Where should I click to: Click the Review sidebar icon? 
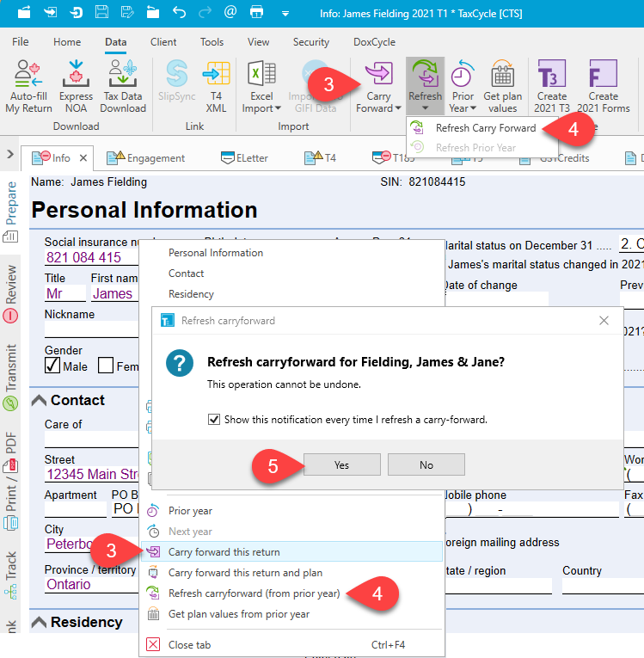10,316
